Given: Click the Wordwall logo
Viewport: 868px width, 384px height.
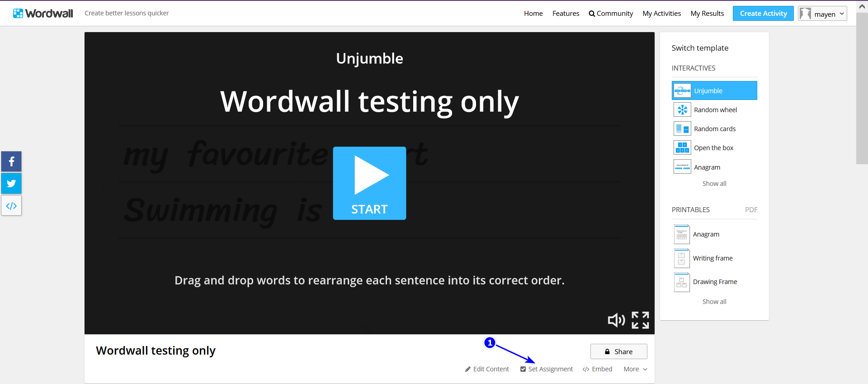Looking at the screenshot, I should [x=43, y=13].
